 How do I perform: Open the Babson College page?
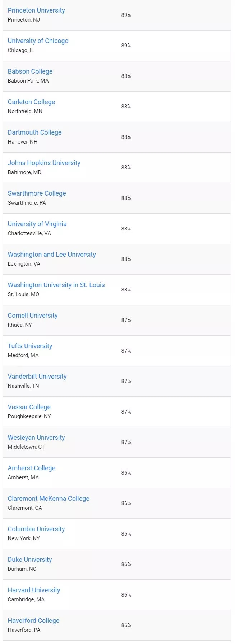(x=30, y=71)
